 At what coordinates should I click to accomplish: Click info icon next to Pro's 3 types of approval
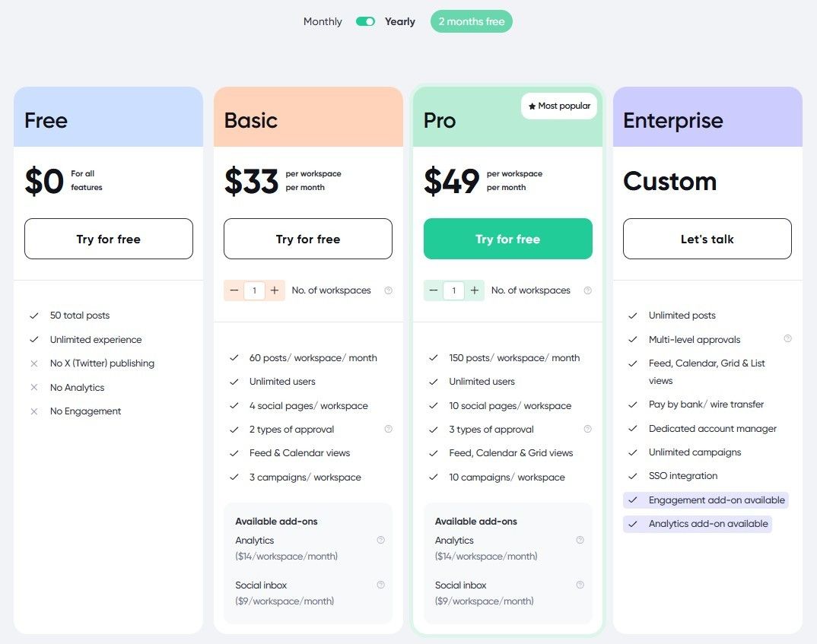point(587,429)
